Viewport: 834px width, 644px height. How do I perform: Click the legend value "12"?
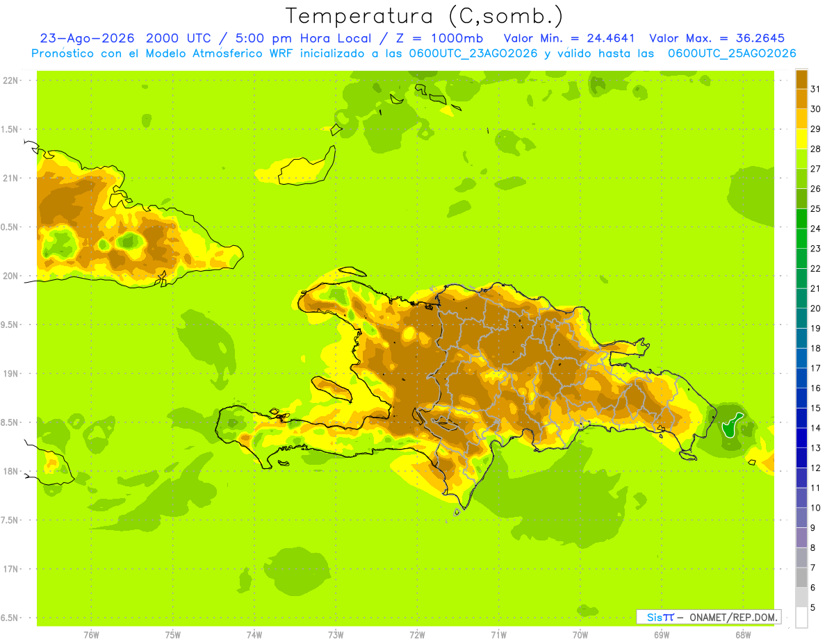click(815, 468)
